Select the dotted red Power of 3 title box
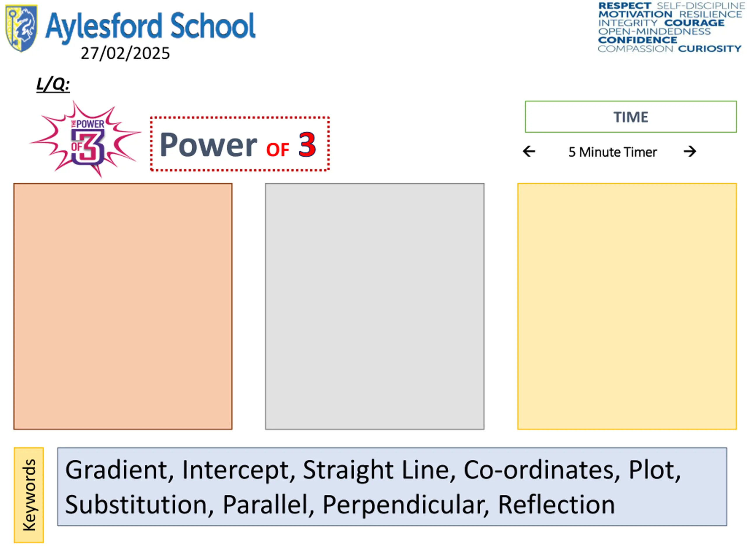The image size is (747, 560). tap(240, 144)
